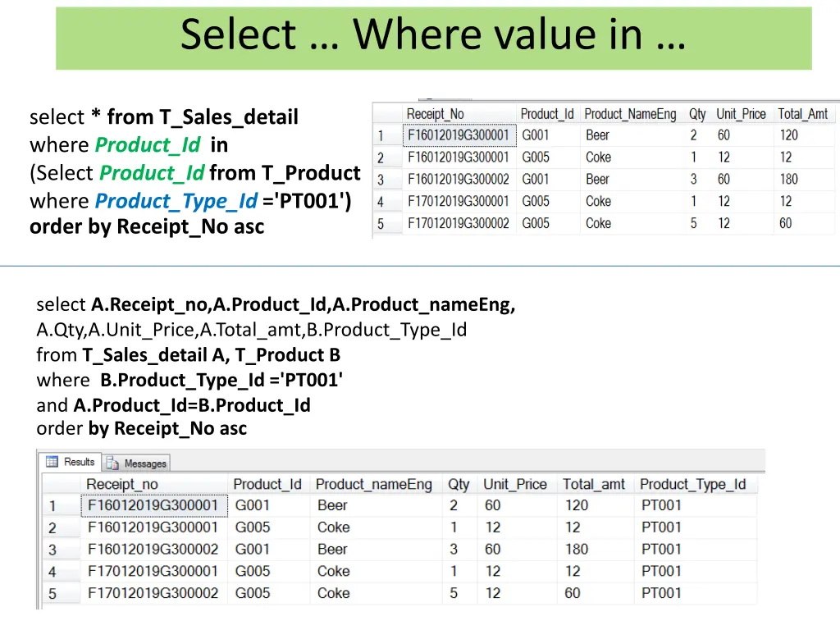
Task: Select row number 1 in the upper result grid
Action: pos(382,135)
